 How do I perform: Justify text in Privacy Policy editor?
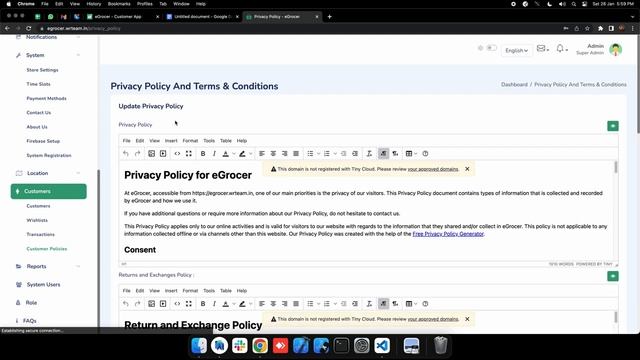[x=296, y=153]
